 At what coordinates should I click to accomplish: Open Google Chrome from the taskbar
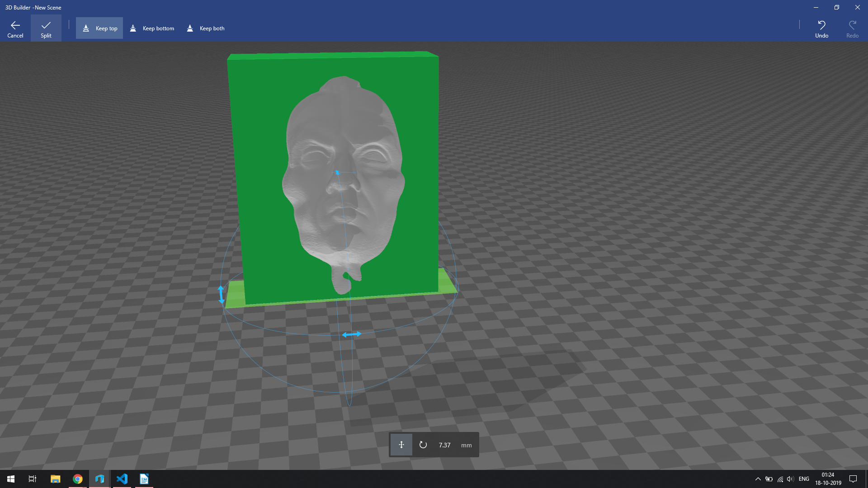pos(77,479)
